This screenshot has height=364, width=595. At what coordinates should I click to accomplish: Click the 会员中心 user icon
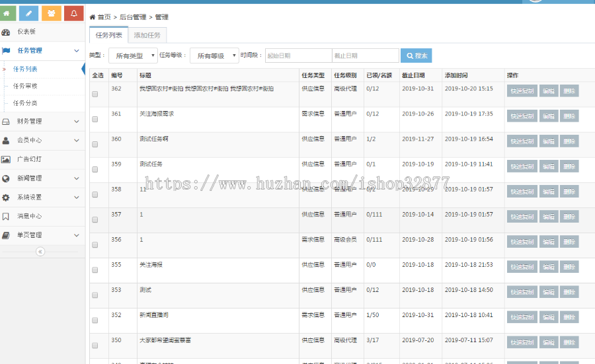(6, 140)
